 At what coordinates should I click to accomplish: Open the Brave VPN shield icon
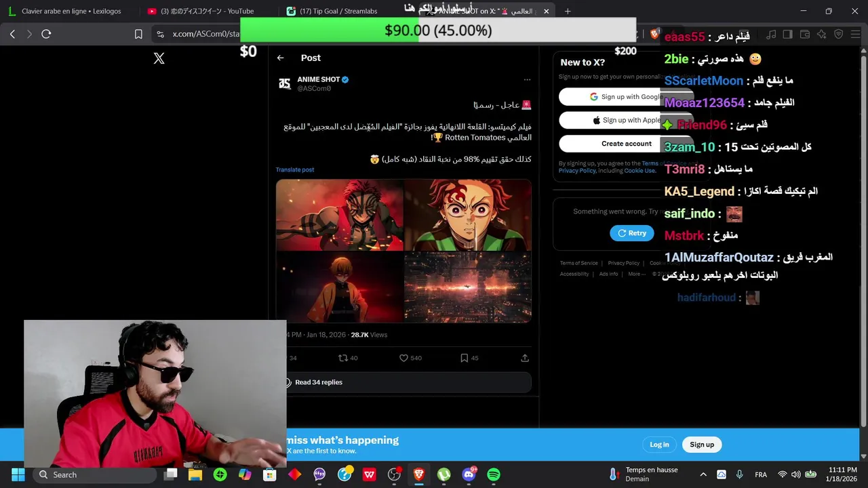point(838,34)
